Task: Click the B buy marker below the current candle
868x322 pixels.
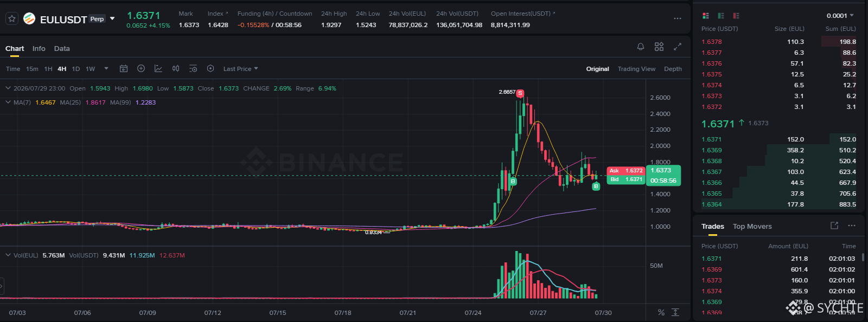Action: coord(596,186)
